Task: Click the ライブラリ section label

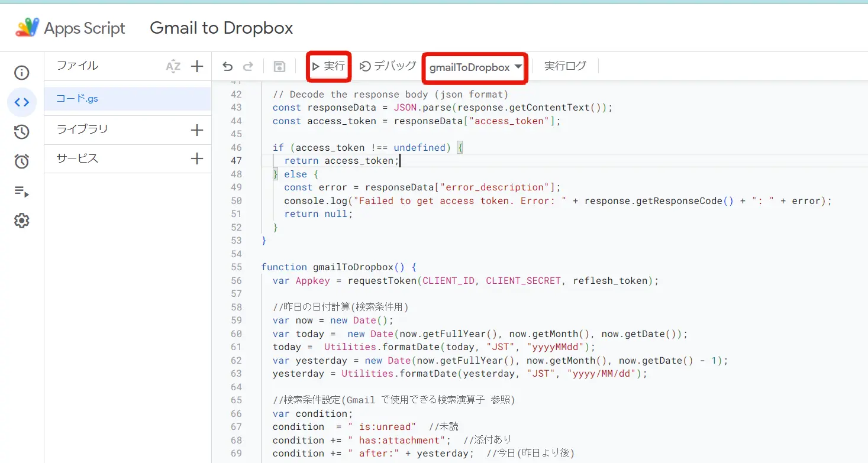Action: (x=82, y=129)
